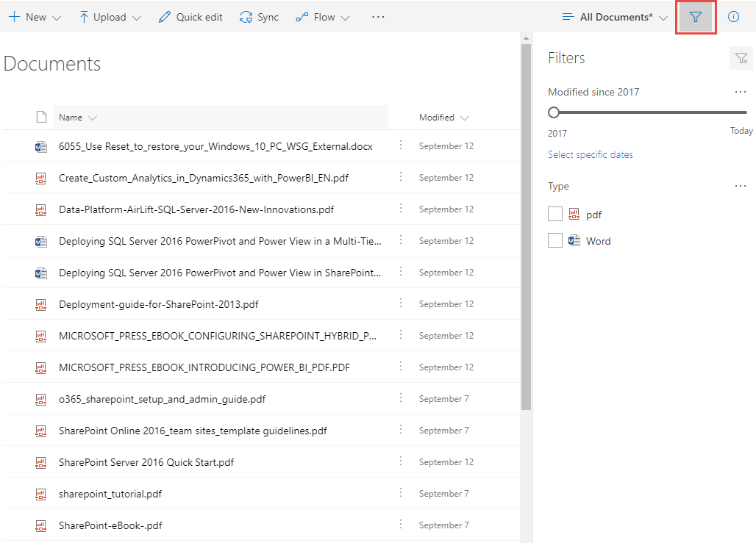Open the Modified column header dropdown
The width and height of the screenshot is (756, 543).
465,118
